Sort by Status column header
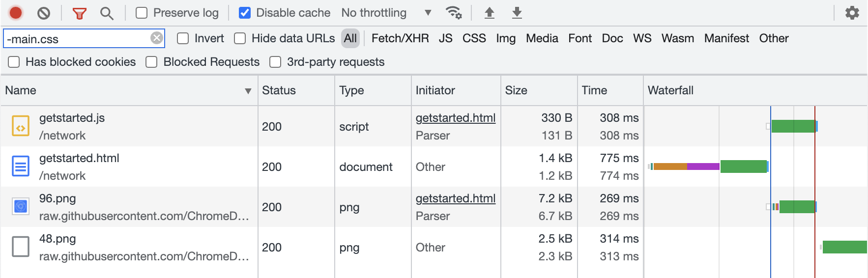 pos(296,90)
